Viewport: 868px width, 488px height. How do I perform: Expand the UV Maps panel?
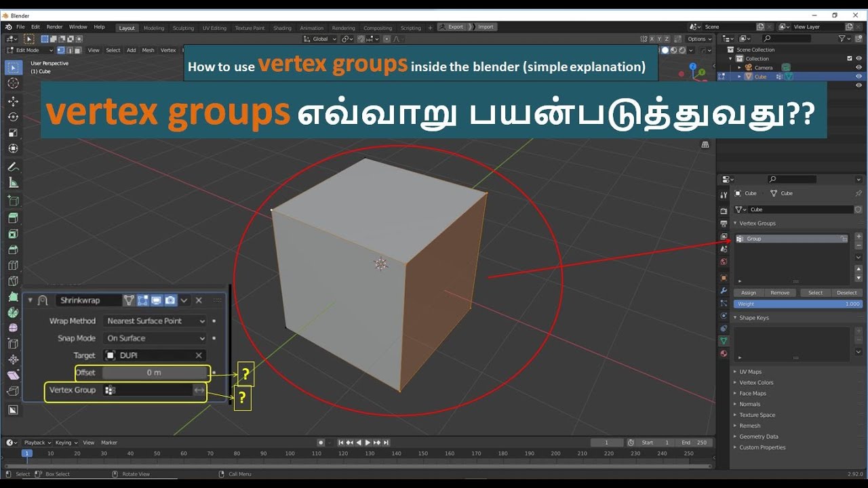click(x=750, y=371)
